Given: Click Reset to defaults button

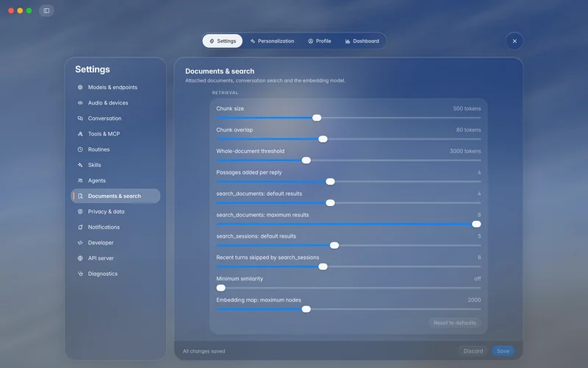Looking at the screenshot, I should [454, 323].
